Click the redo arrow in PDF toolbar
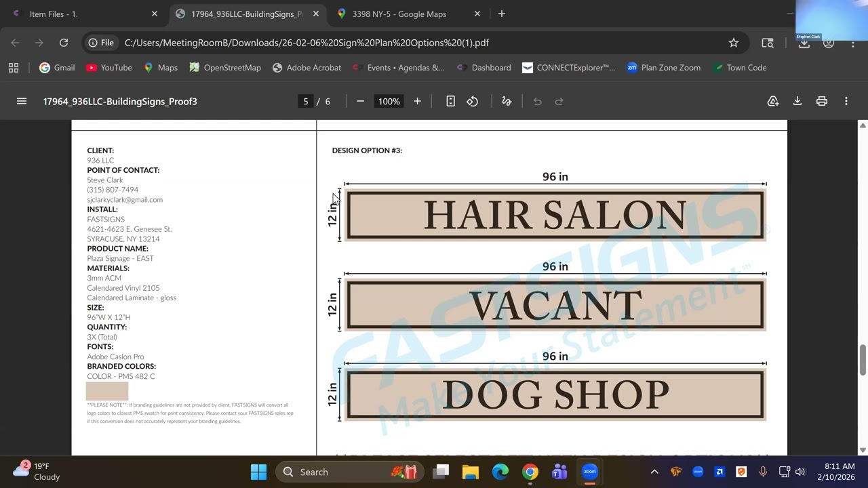The height and width of the screenshot is (488, 868). click(559, 101)
